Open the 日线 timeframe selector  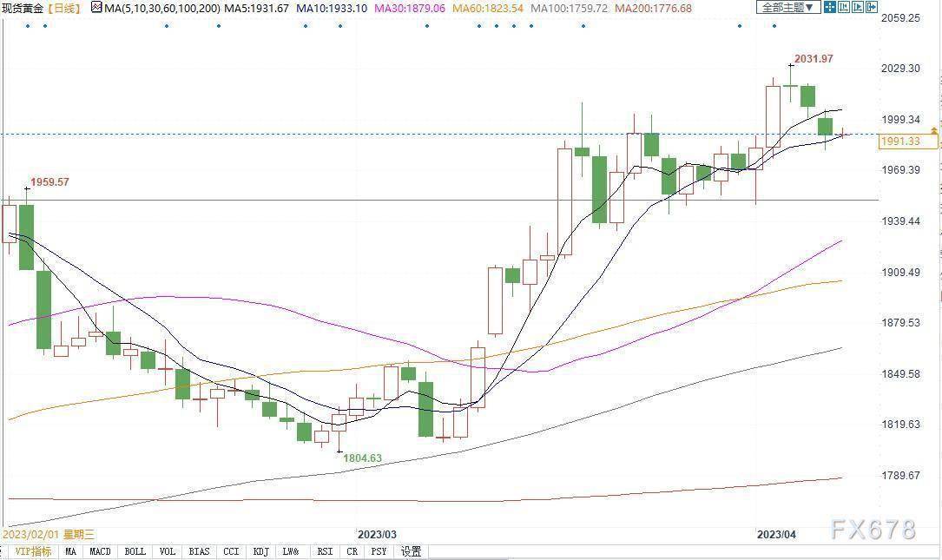pos(63,8)
